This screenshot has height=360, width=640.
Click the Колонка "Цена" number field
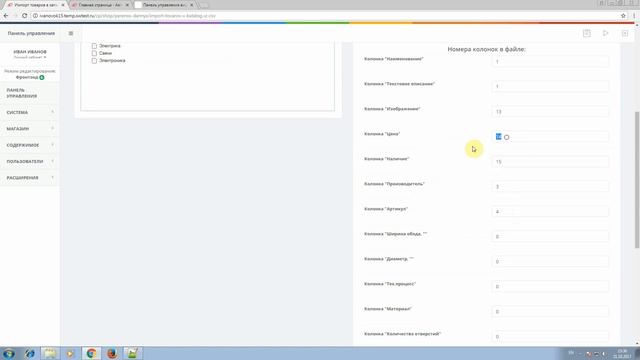pos(550,137)
